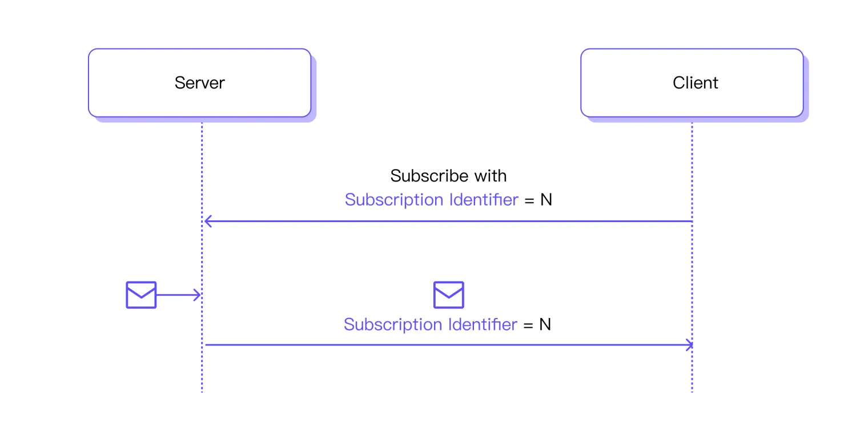Click the dotted Server lifeline just below Server box
Image resolution: width=868 pixels, height=447 pixels.
point(202,134)
